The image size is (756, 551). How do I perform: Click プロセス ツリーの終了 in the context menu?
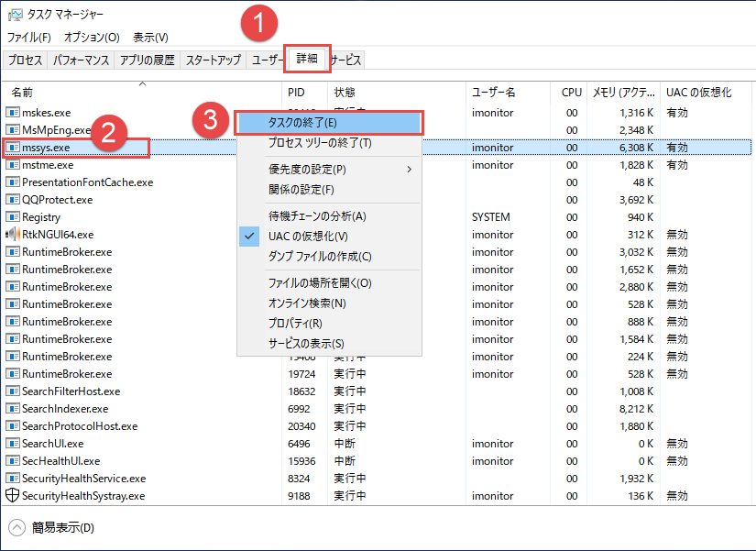319,143
